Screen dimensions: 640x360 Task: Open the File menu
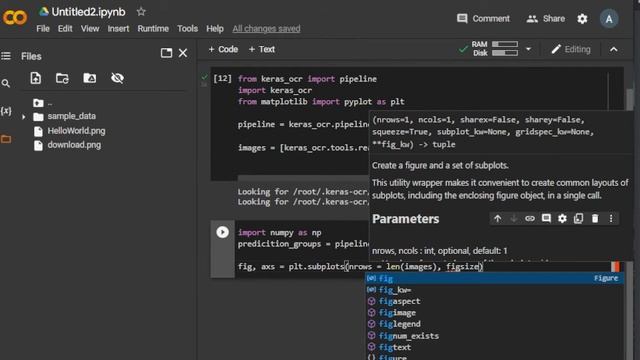point(43,29)
